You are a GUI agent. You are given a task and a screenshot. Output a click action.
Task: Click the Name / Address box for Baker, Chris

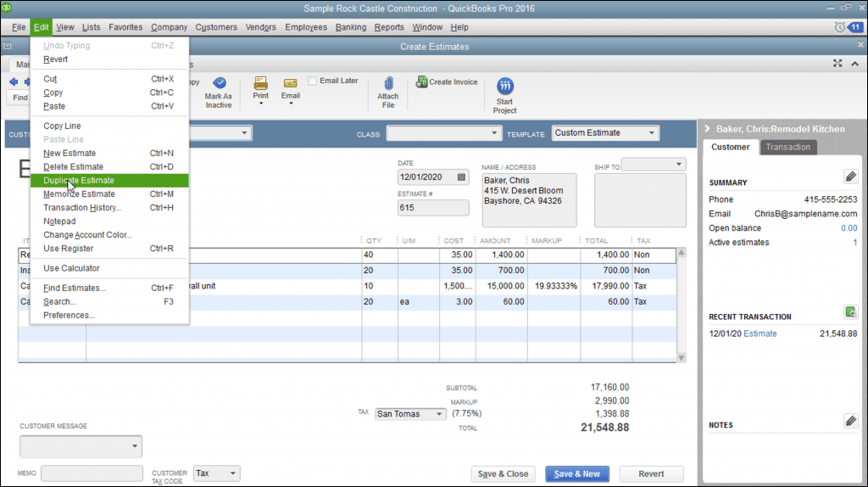point(529,200)
